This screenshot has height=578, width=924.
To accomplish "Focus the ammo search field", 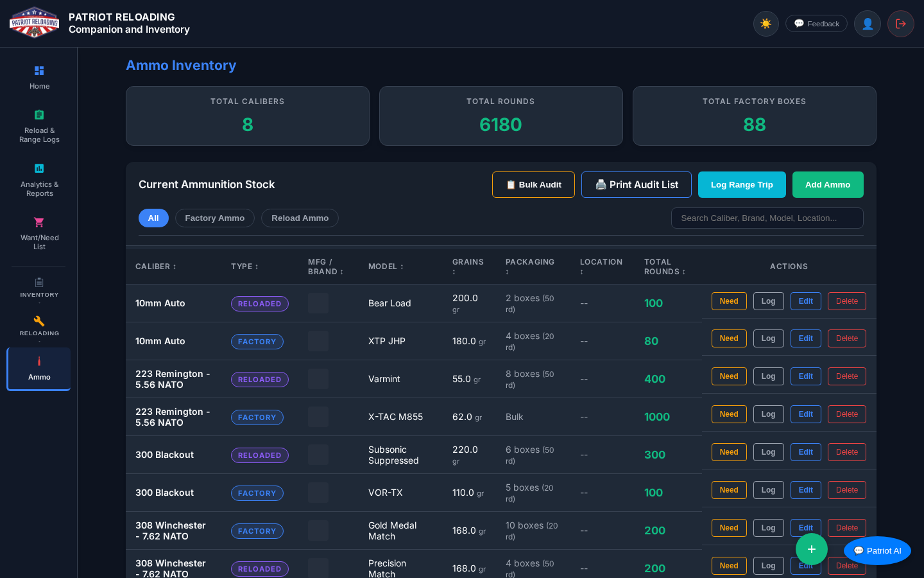I will (767, 218).
